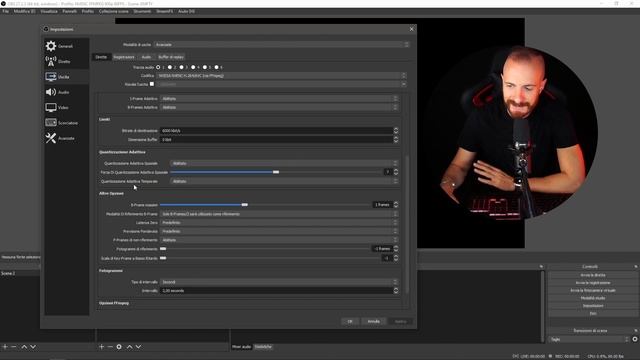The width and height of the screenshot is (640, 360).
Task: Switch to the Dirette output tab
Action: point(101,57)
